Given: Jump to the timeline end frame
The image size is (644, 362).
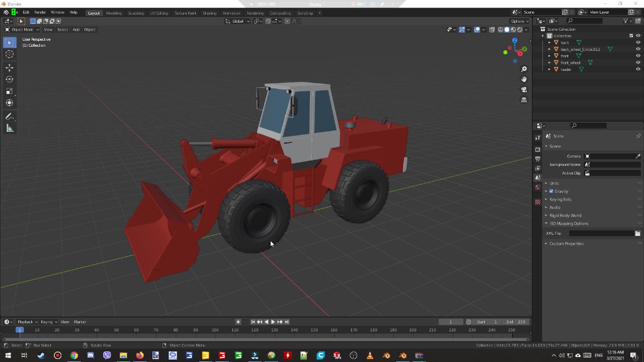Looking at the screenshot, I should (x=287, y=322).
